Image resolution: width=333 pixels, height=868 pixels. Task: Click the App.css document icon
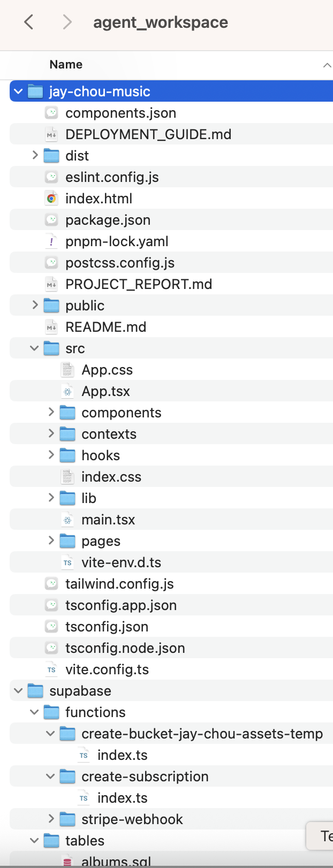(67, 370)
